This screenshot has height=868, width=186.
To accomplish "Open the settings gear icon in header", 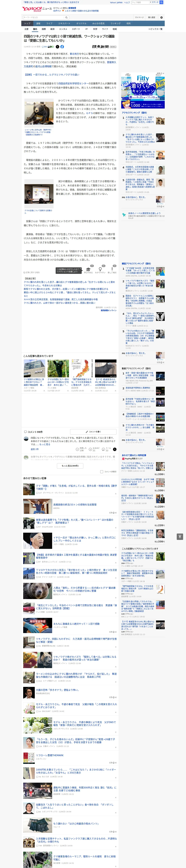I will coord(161,18).
